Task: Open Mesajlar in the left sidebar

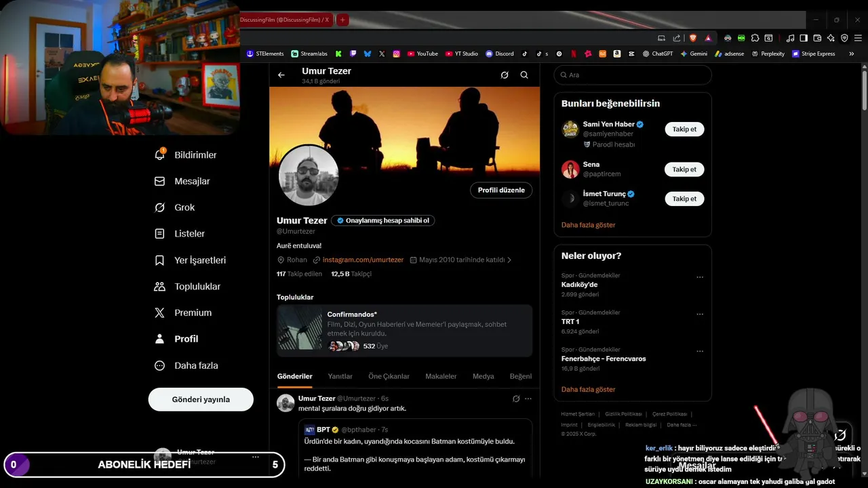Action: tap(182, 182)
